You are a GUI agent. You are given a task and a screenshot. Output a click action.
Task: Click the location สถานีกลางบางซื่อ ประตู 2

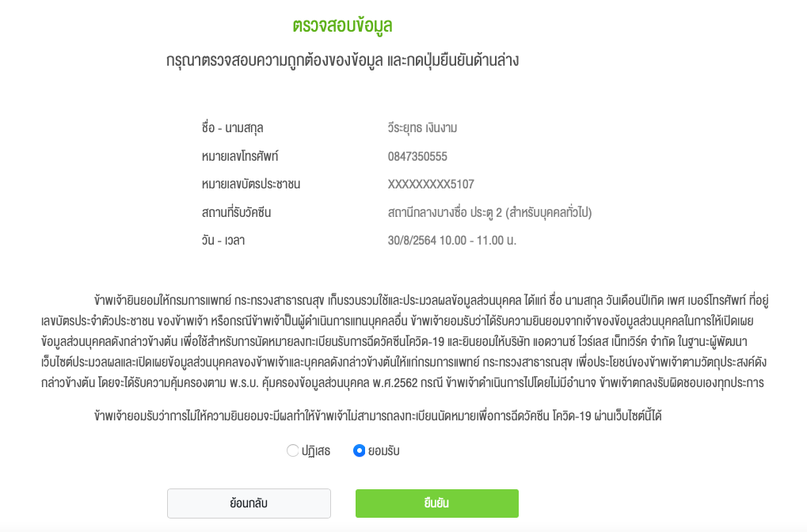tap(490, 212)
